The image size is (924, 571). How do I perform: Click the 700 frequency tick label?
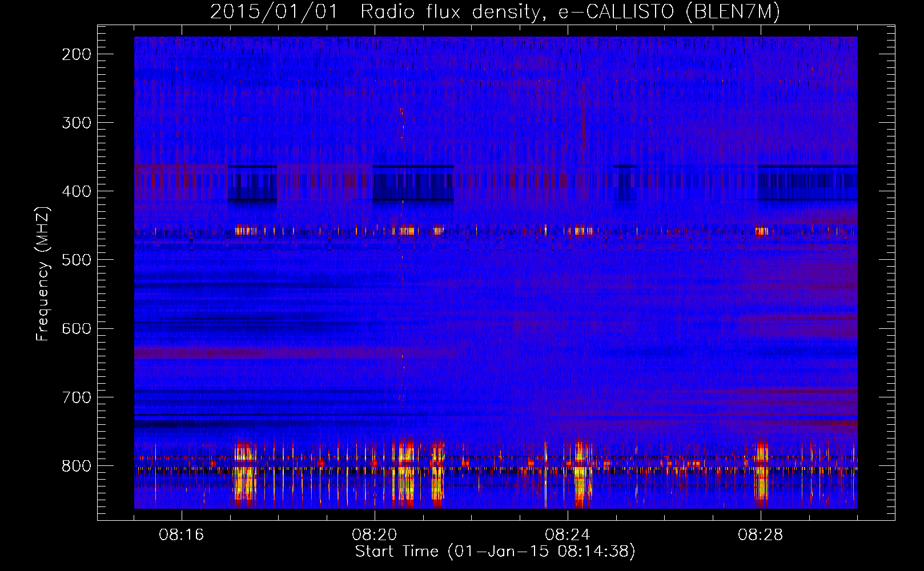[x=77, y=397]
